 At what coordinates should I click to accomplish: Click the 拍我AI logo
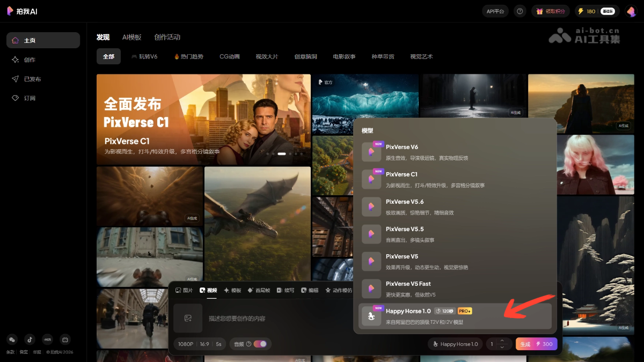(22, 11)
